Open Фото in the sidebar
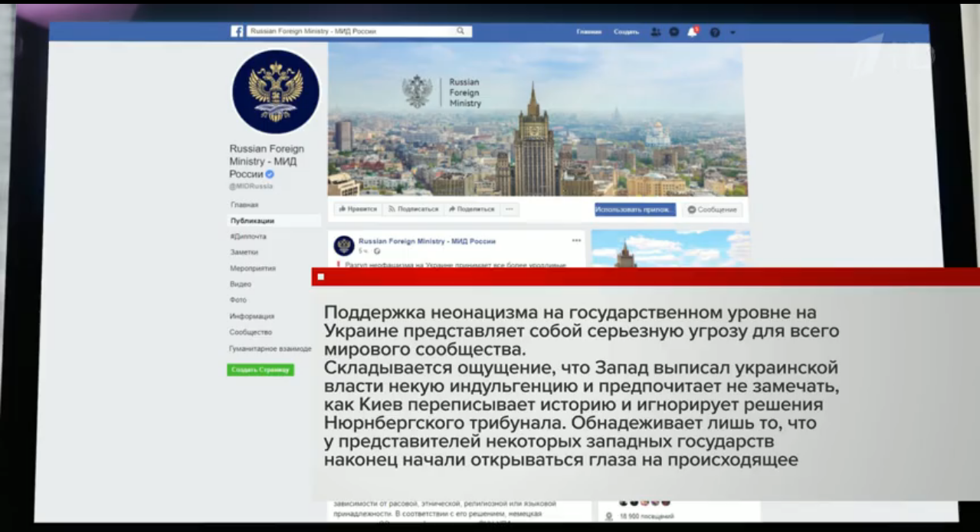980x532 pixels. click(238, 300)
